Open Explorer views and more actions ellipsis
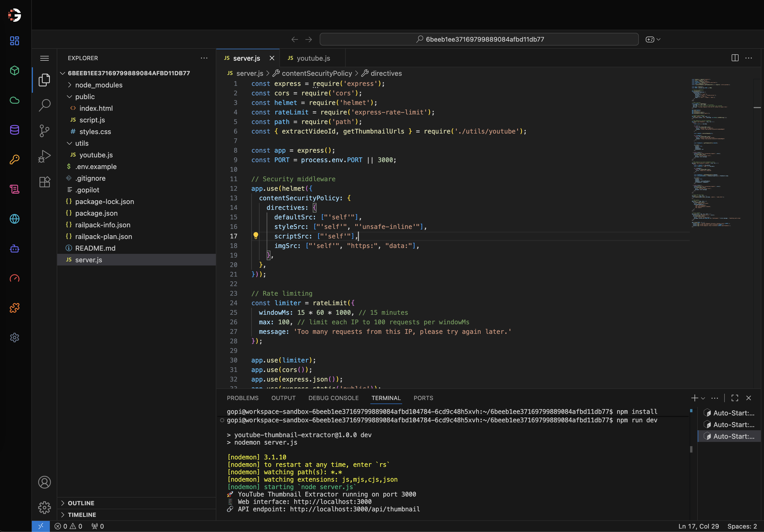 coord(204,58)
